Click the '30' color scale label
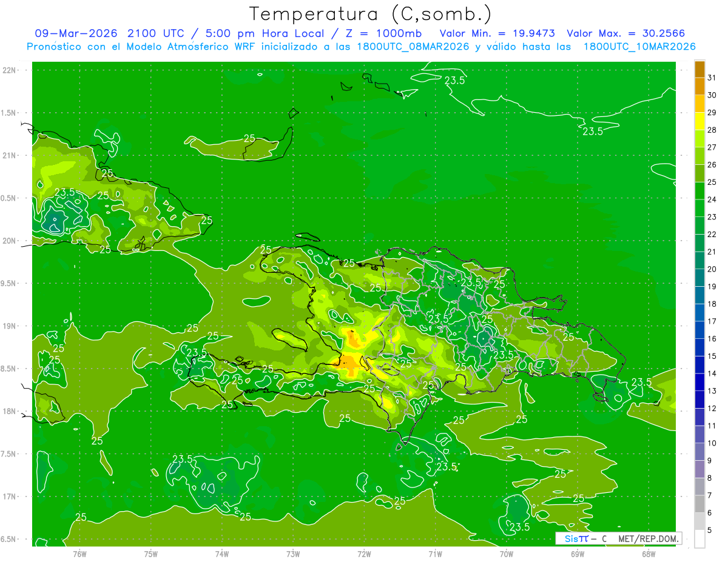 pyautogui.click(x=712, y=95)
